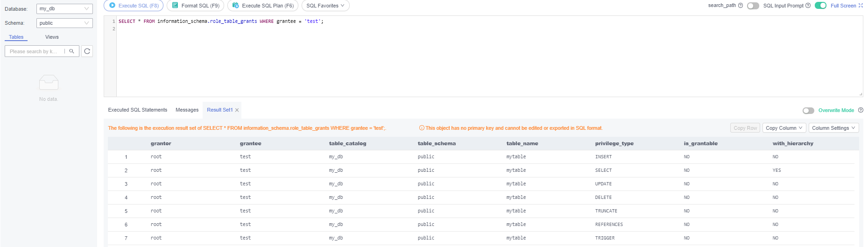Open the Messages tab
The image size is (868, 247).
[187, 110]
